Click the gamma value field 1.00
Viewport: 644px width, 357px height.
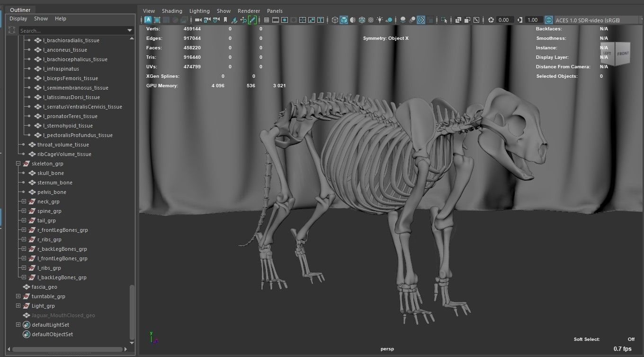(534, 20)
